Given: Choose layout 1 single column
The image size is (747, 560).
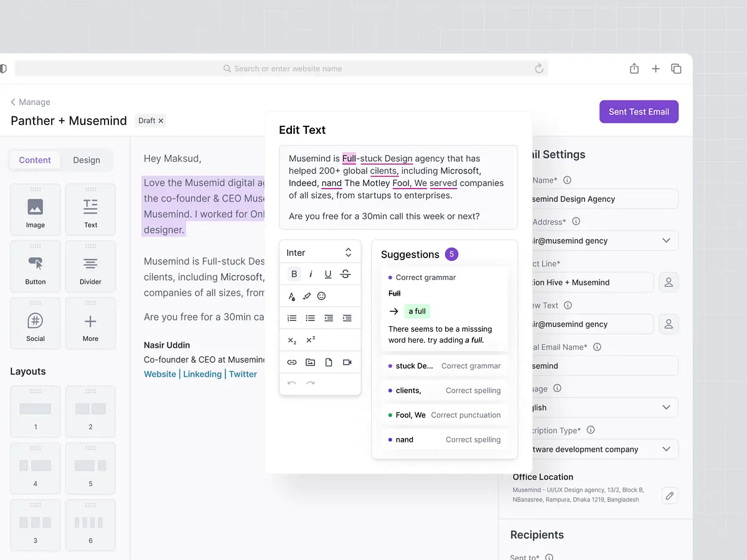Looking at the screenshot, I should pyautogui.click(x=35, y=411).
